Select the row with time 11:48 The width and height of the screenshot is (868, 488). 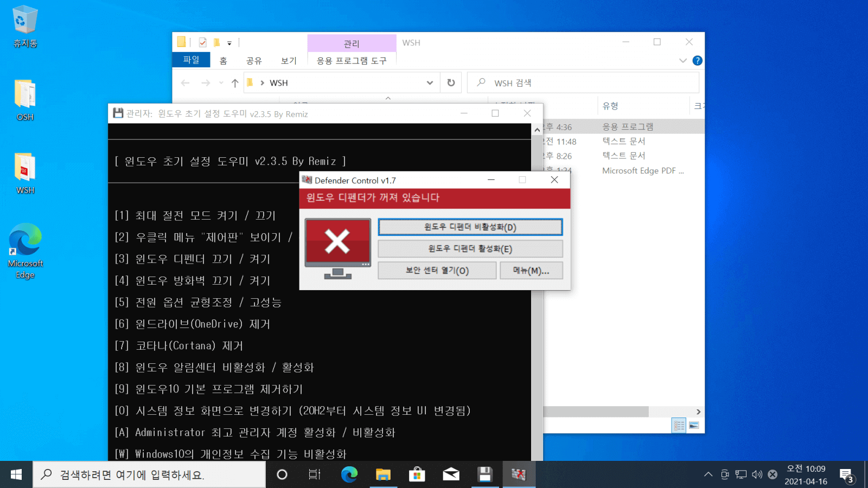[624, 141]
